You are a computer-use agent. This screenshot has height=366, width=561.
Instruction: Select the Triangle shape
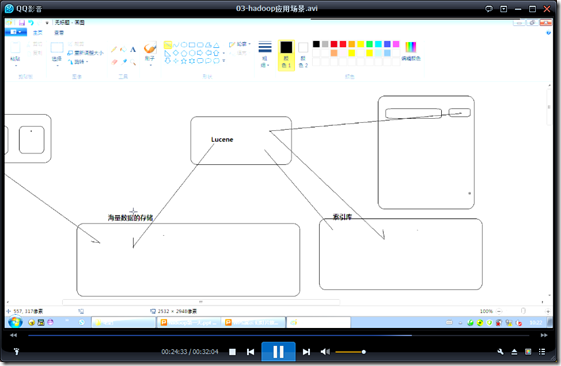click(216, 45)
